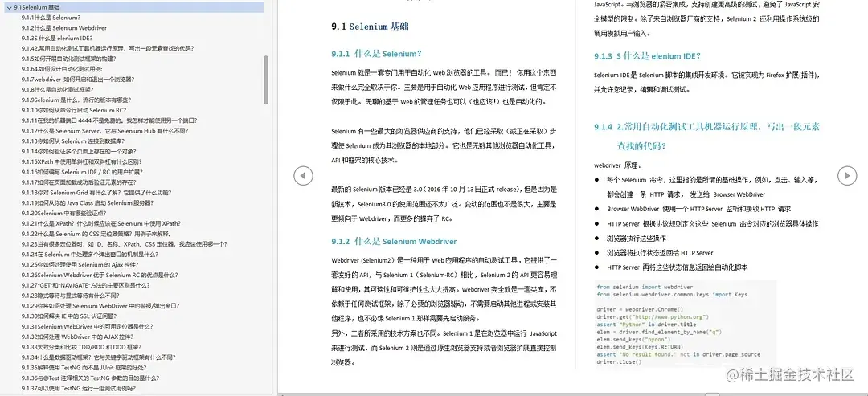Open outline item 9.1.12 Selenium Server 与 Selenium Hub
This screenshot has width=868, height=396.
click(x=105, y=130)
